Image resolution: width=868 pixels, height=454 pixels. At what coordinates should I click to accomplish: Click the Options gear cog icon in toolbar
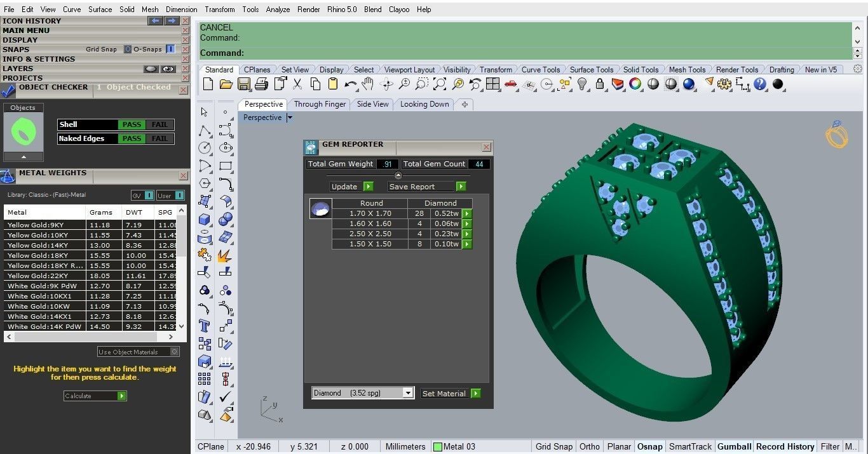coord(724,84)
